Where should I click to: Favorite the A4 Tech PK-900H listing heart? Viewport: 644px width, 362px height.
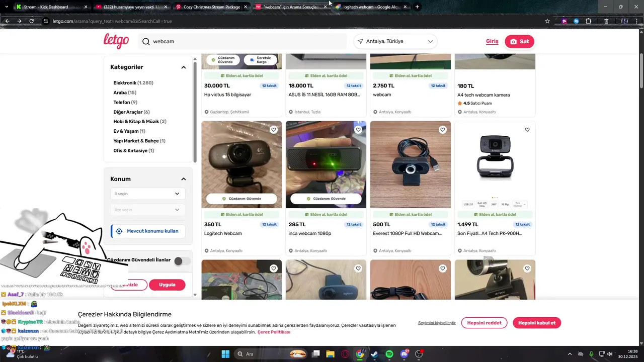(x=527, y=130)
